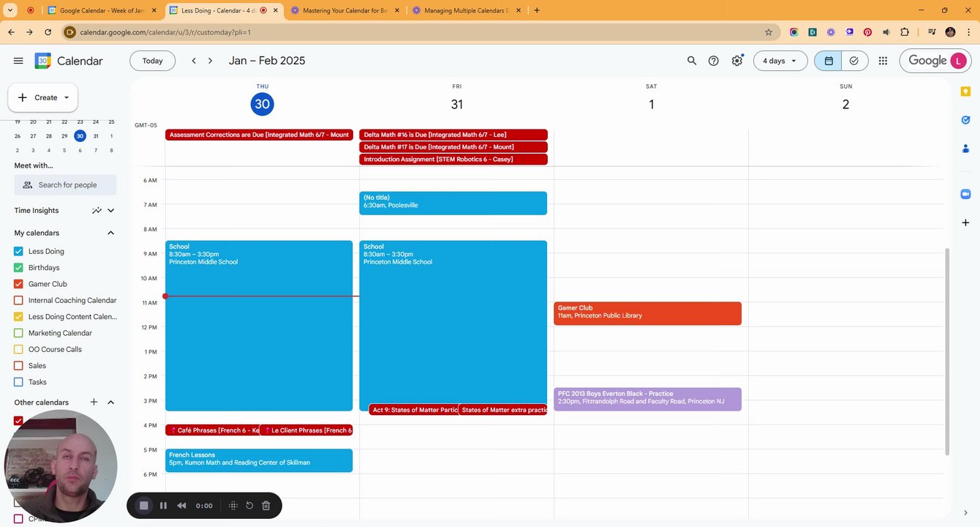Collapse Time Insights section chevron
The height and width of the screenshot is (527, 980).
[111, 211]
